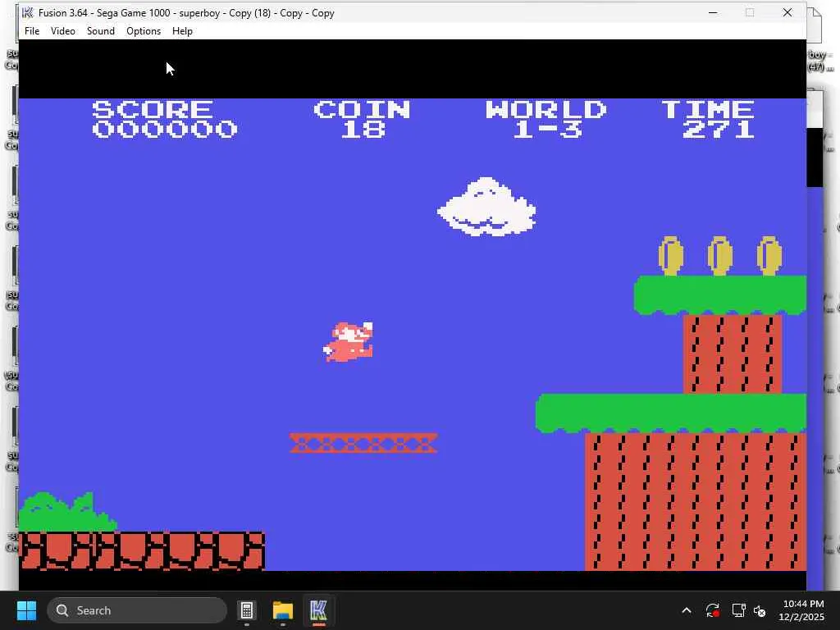Click the Fusion icon on the taskbar
The width and height of the screenshot is (840, 630).
318,610
